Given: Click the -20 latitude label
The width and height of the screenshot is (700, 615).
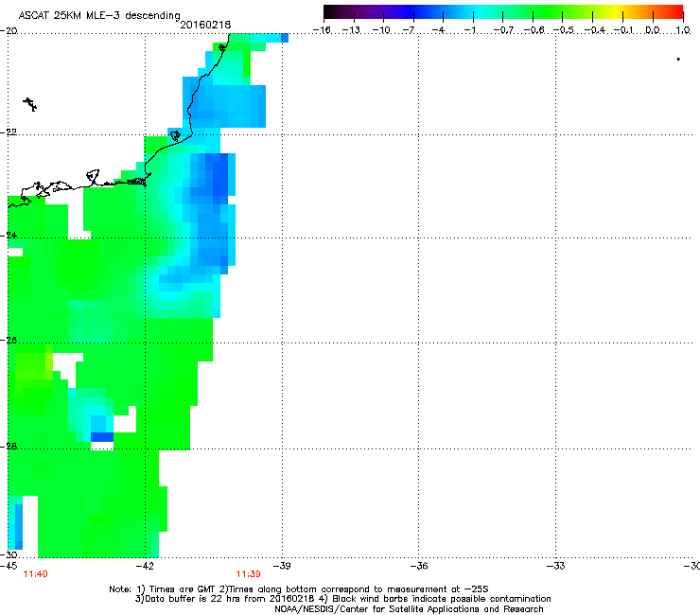Looking at the screenshot, I should [x=9, y=31].
